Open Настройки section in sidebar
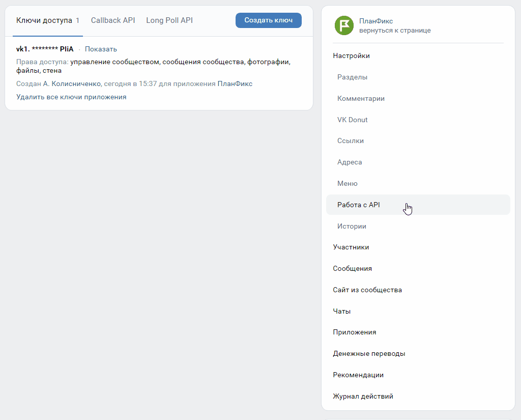Screen dimensions: 521x420 coord(351,56)
